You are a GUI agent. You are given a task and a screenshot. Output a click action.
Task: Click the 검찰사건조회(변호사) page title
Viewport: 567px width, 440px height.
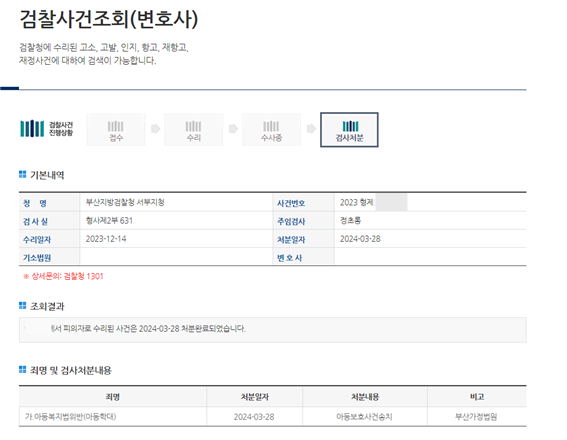108,18
